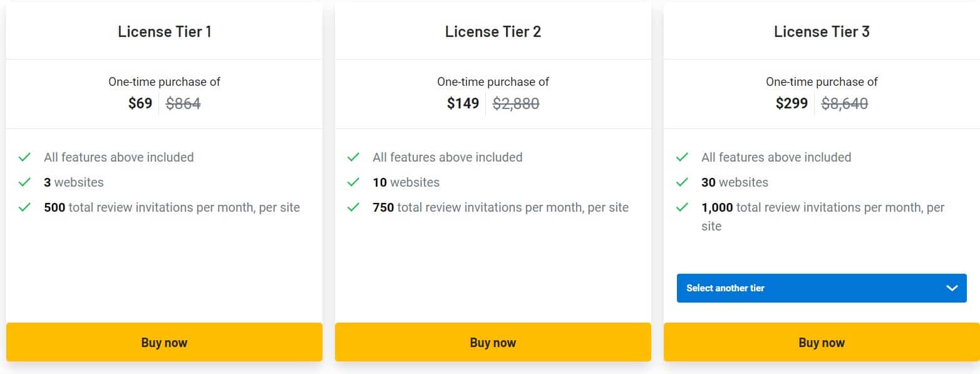Click the crossed-out $864 original price

coord(183,103)
